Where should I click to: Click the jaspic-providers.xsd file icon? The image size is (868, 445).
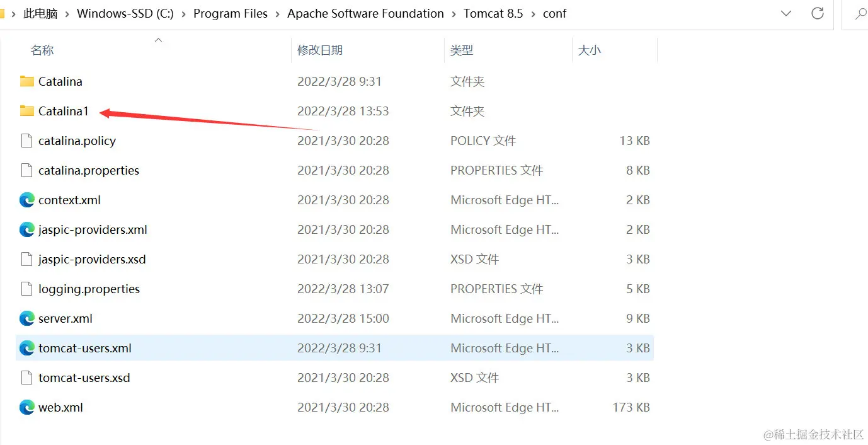(x=26, y=259)
